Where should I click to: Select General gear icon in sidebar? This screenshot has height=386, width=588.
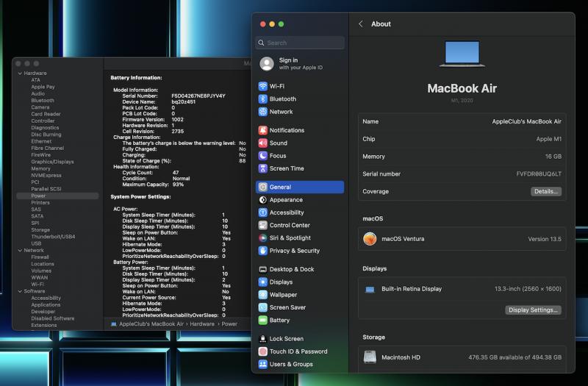tap(263, 187)
